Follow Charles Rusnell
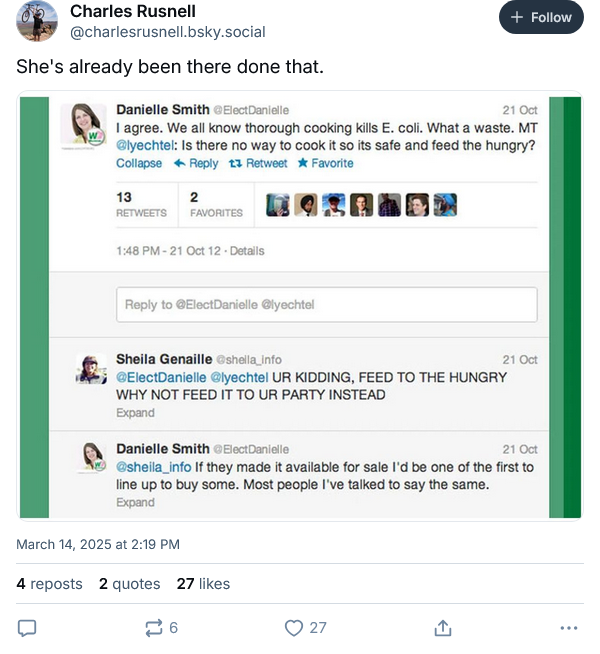The image size is (600, 654). tap(541, 18)
